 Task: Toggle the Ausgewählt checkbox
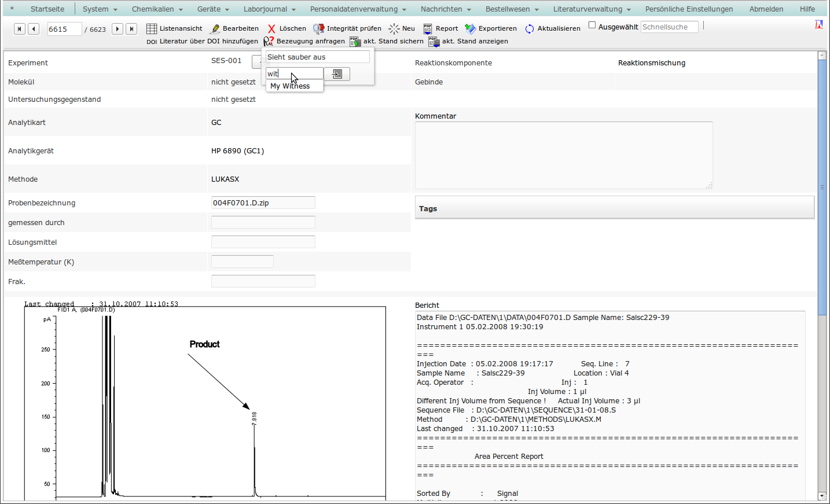coord(592,25)
